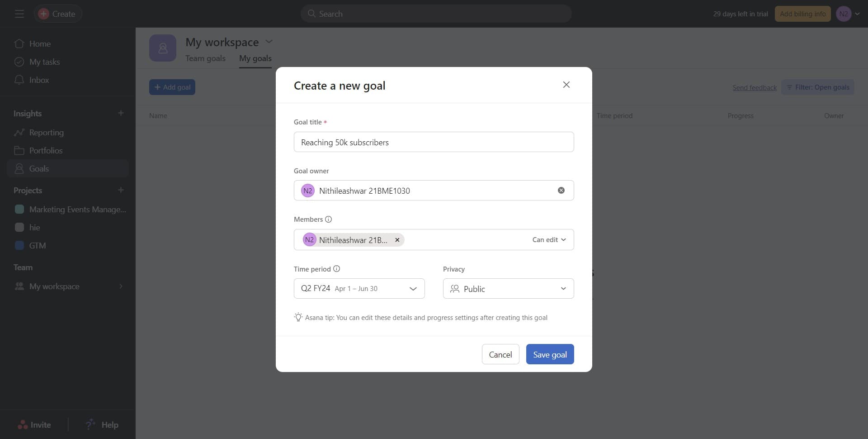The height and width of the screenshot is (439, 868).
Task: Click the Inbox bell icon
Action: pos(19,80)
